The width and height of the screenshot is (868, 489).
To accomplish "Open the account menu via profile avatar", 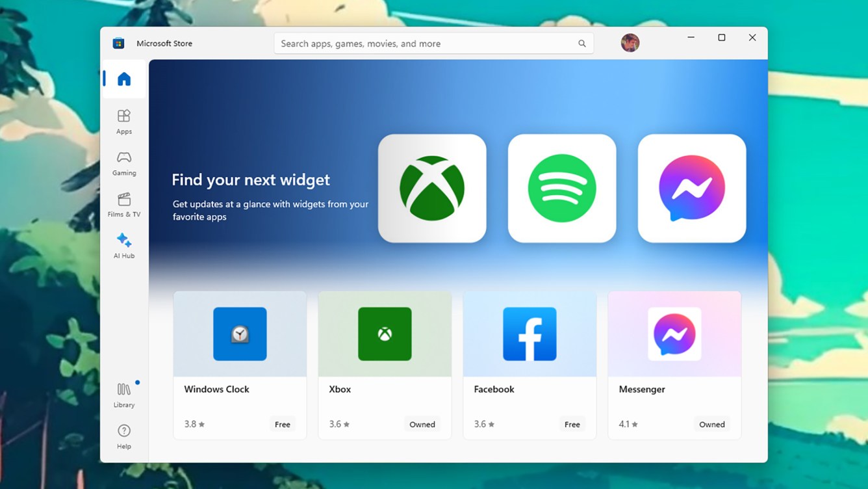I will coord(630,42).
